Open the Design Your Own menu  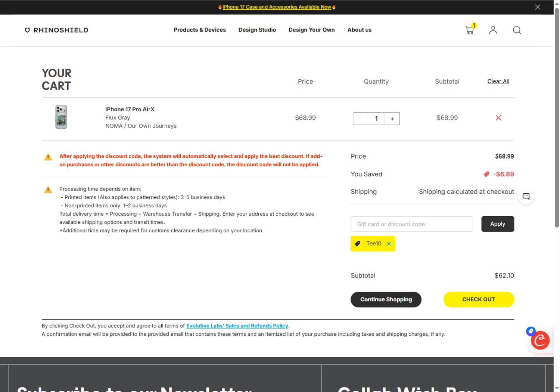[311, 30]
